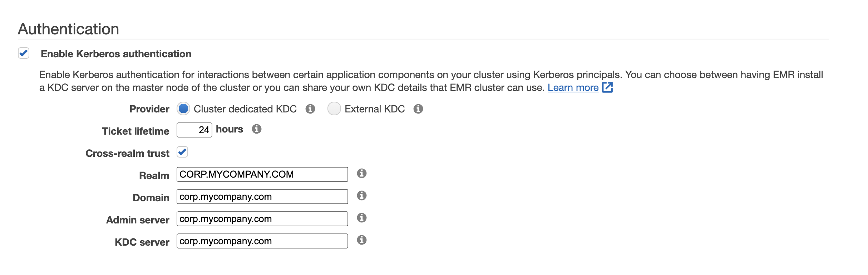Open the external link icon beside Learn more
Screen dimensions: 868x275
click(x=607, y=87)
